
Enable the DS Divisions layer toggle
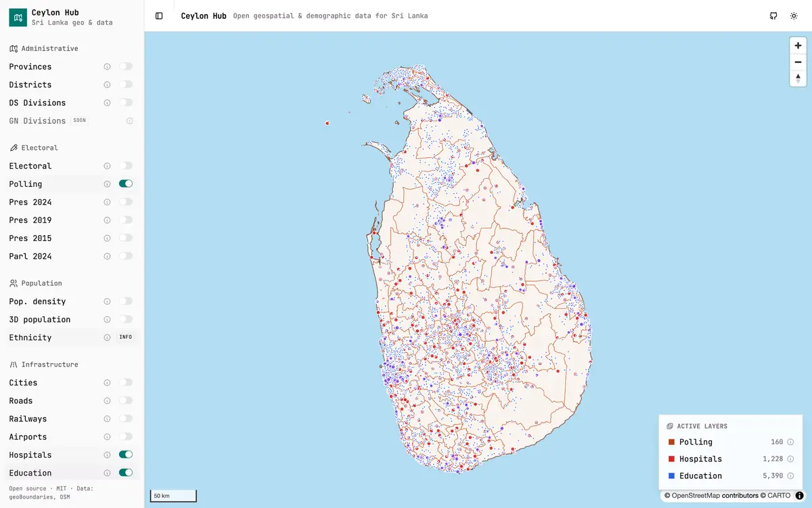point(126,103)
